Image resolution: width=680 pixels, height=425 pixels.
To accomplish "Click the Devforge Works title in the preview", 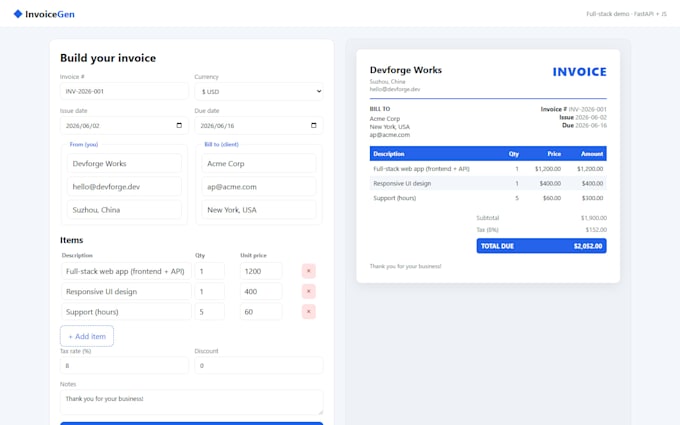I will coord(405,70).
